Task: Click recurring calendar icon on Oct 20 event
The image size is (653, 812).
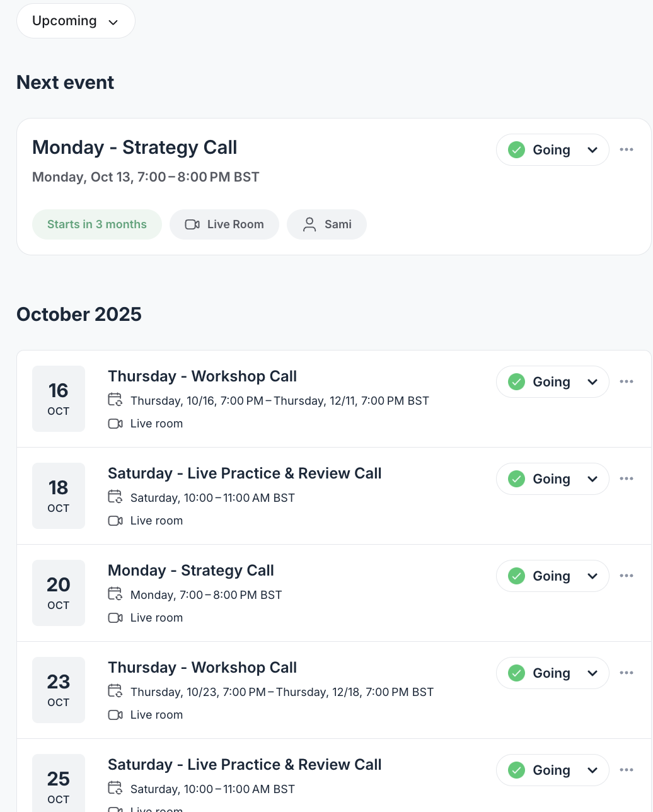Action: pos(115,594)
